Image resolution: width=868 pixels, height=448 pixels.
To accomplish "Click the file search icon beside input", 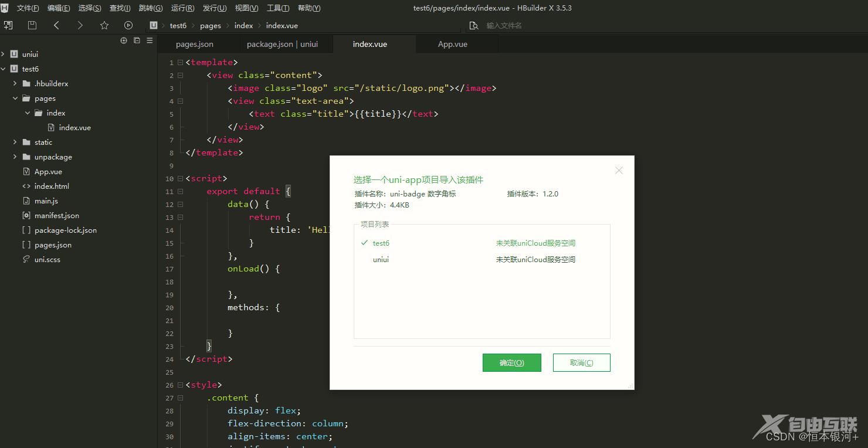I will point(474,25).
